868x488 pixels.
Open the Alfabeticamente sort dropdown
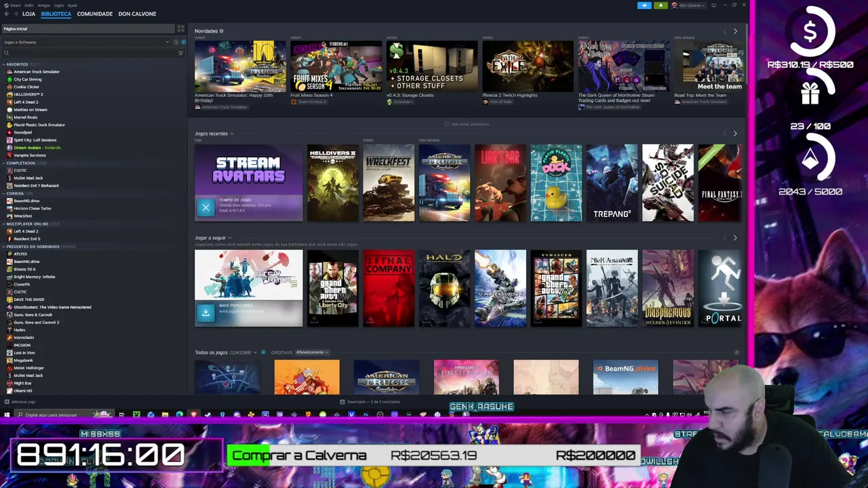point(312,352)
